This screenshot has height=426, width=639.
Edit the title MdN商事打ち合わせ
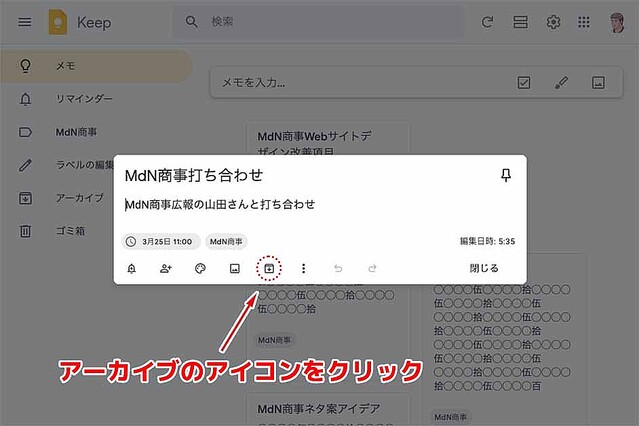pyautogui.click(x=194, y=175)
